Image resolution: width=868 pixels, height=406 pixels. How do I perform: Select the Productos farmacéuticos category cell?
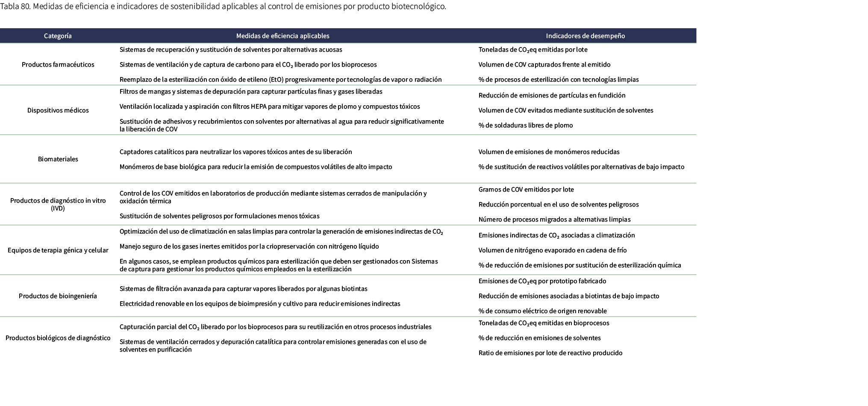(58, 65)
